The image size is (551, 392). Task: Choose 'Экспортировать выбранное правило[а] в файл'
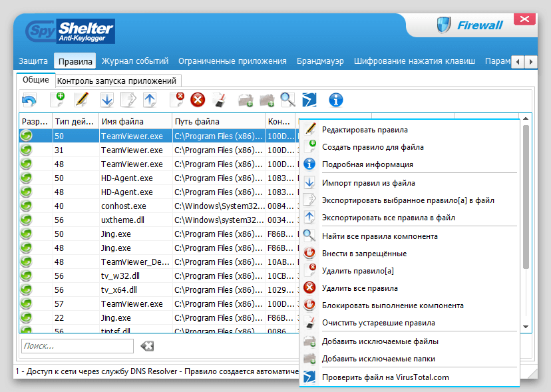click(x=409, y=200)
